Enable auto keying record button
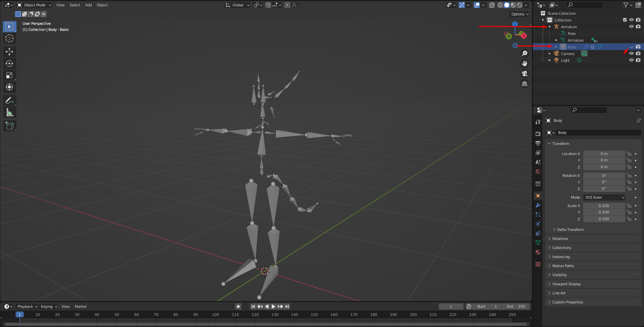 [x=238, y=307]
